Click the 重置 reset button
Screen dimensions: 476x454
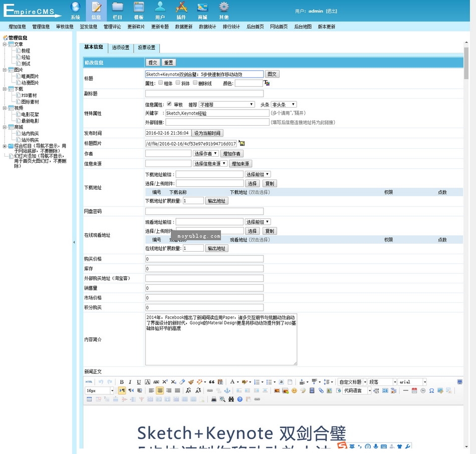[x=168, y=63]
